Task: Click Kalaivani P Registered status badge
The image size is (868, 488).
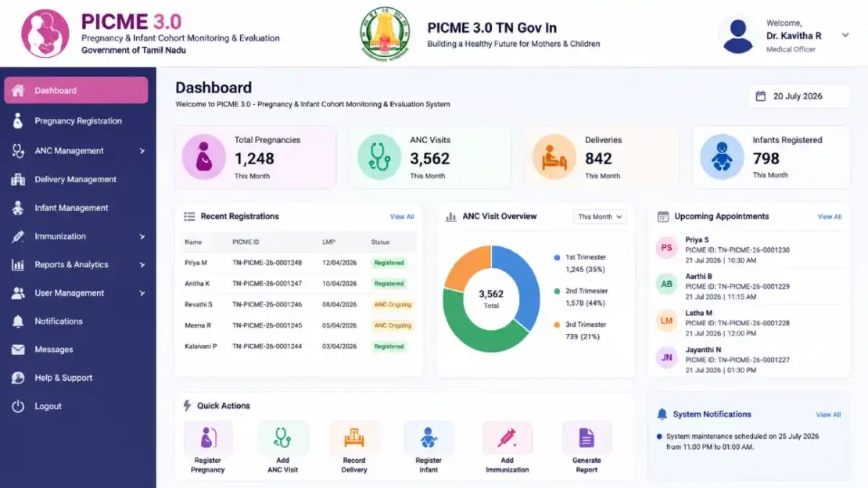Action: [389, 346]
